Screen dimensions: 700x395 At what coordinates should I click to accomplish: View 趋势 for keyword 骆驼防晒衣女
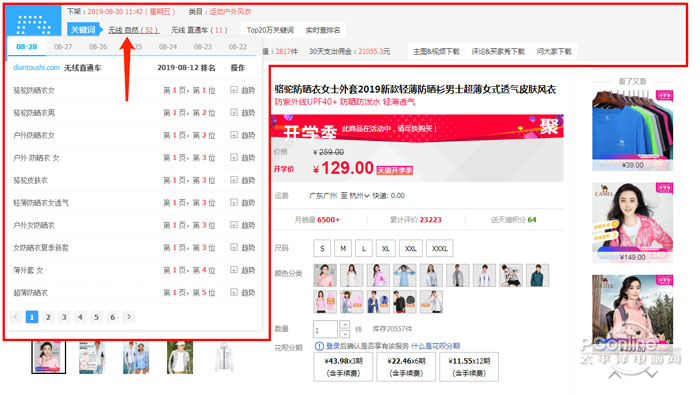tap(248, 90)
